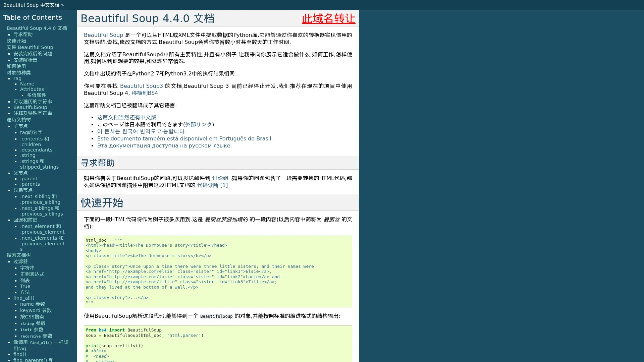This screenshot has height=362, width=644.
Task: Open find_all() sidebar entry
Action: click(24, 298)
